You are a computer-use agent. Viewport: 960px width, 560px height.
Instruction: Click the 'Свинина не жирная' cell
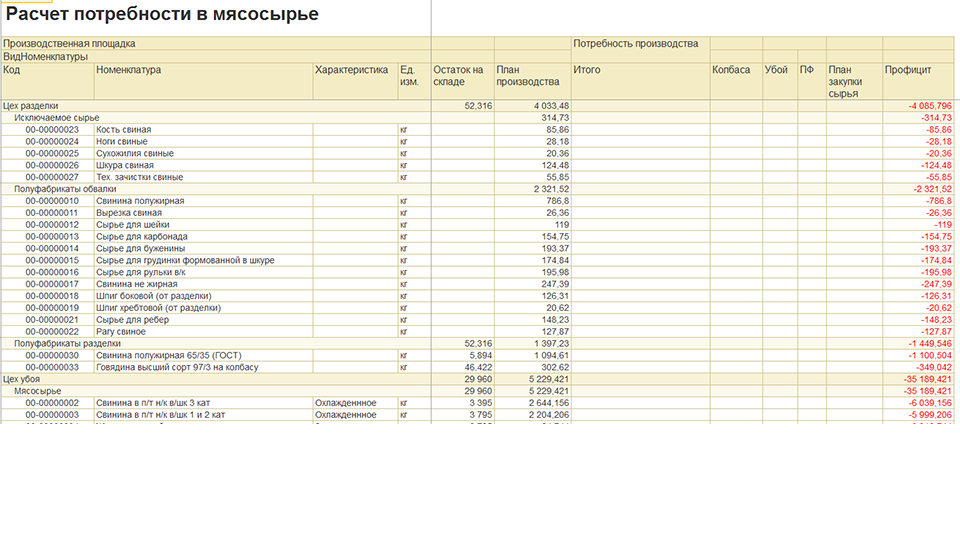click(203, 284)
